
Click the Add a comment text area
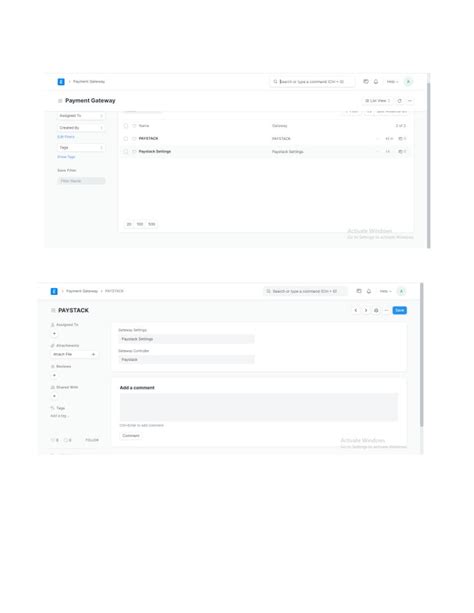pyautogui.click(x=259, y=407)
